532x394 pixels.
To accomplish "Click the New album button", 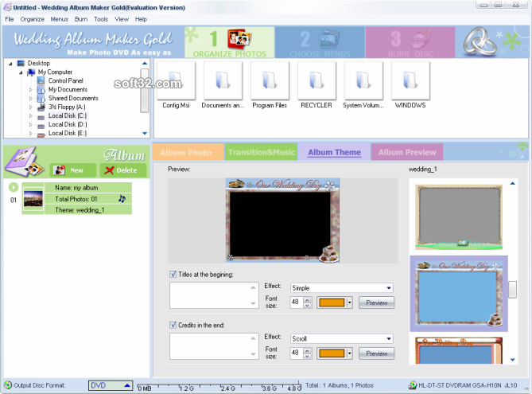I will pos(73,170).
